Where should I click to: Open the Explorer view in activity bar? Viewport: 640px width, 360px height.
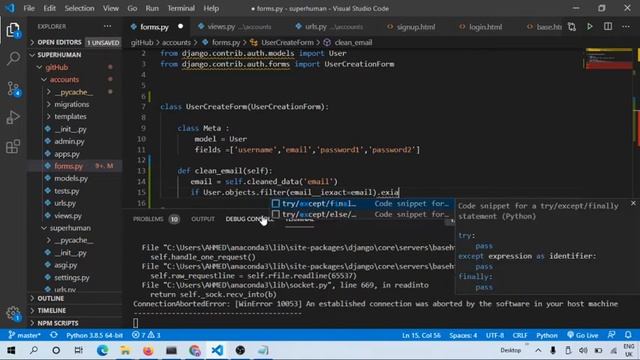pos(13,30)
